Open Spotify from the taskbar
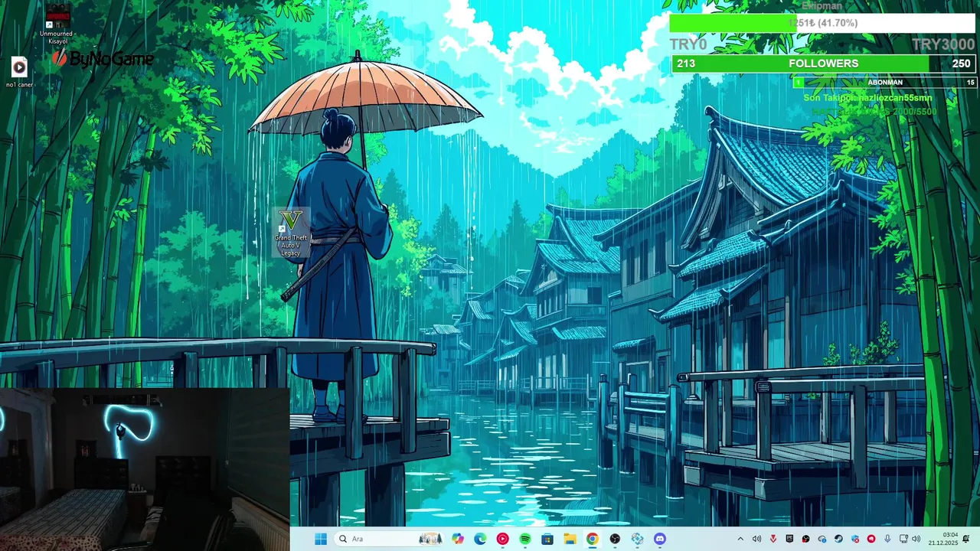 pos(525,539)
